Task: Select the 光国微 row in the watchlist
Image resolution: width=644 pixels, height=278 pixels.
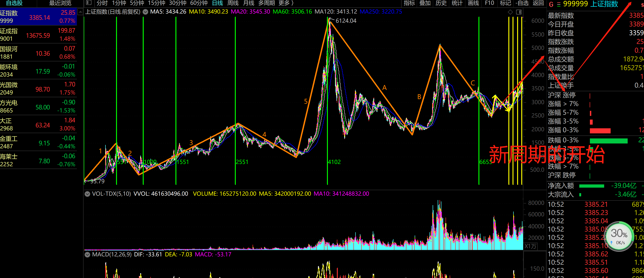Action: tap(38, 89)
